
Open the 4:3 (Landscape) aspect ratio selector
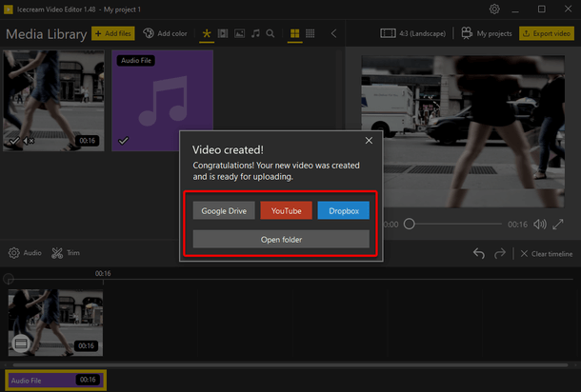412,33
